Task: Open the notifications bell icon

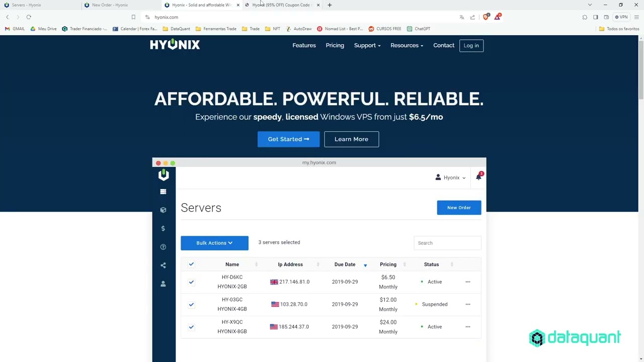Action: [x=479, y=176]
